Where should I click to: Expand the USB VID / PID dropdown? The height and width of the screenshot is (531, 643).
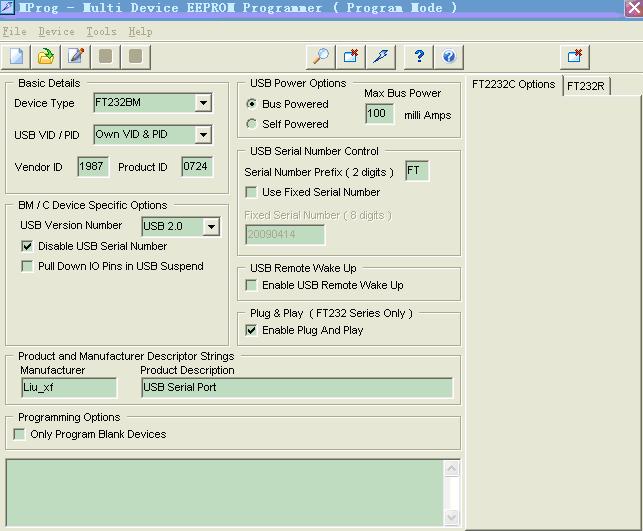[203, 134]
